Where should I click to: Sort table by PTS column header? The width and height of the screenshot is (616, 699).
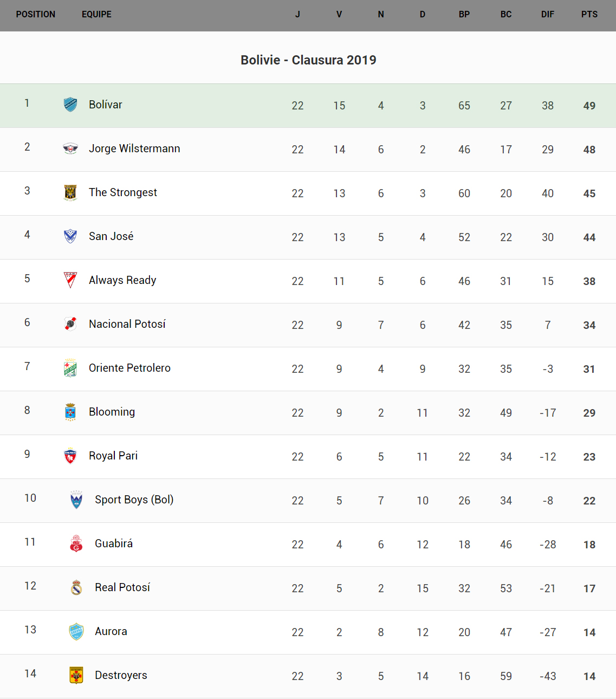tap(589, 15)
